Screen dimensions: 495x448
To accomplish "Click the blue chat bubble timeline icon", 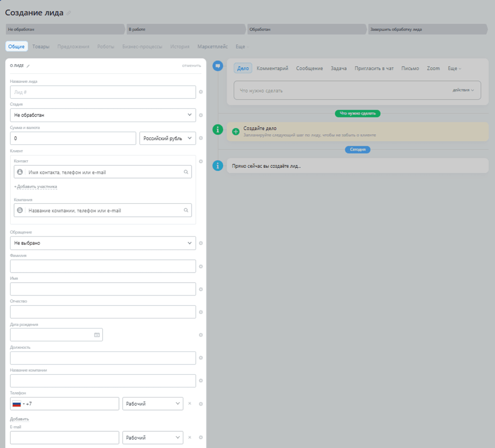I will coord(218,66).
